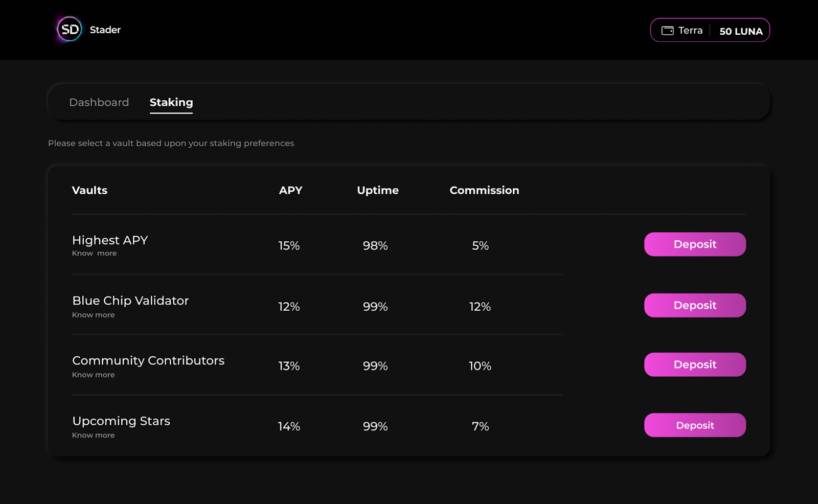This screenshot has width=818, height=504.
Task: Deposit into the Upcoming Stars vault
Action: coord(695,425)
